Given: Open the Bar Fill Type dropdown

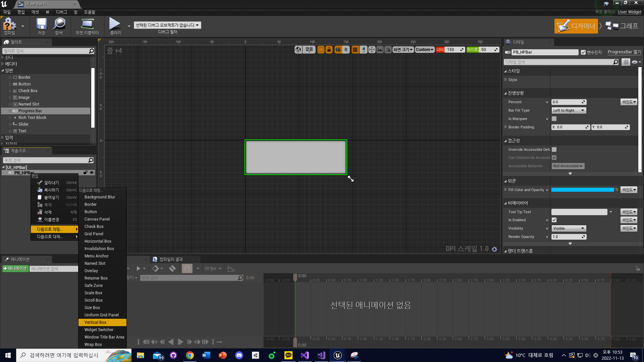Looking at the screenshot, I should pos(569,110).
